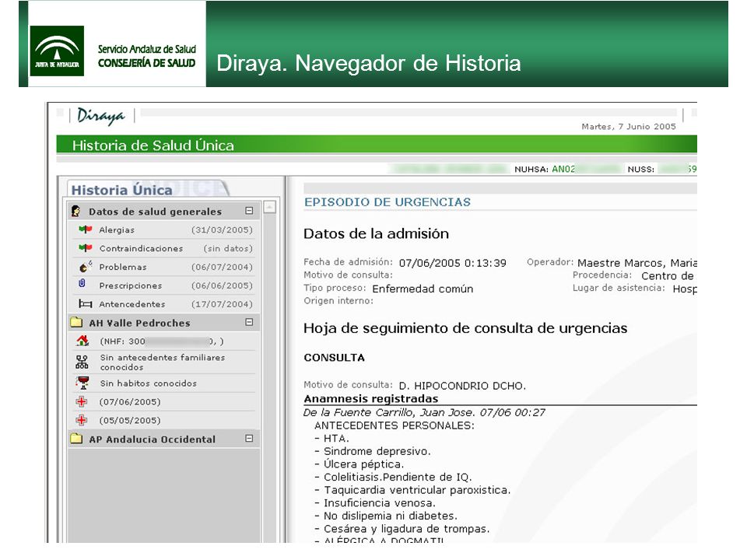Screen dimensions: 747x560
Task: Click the Anamnesis registradas heading
Action: coord(371,398)
